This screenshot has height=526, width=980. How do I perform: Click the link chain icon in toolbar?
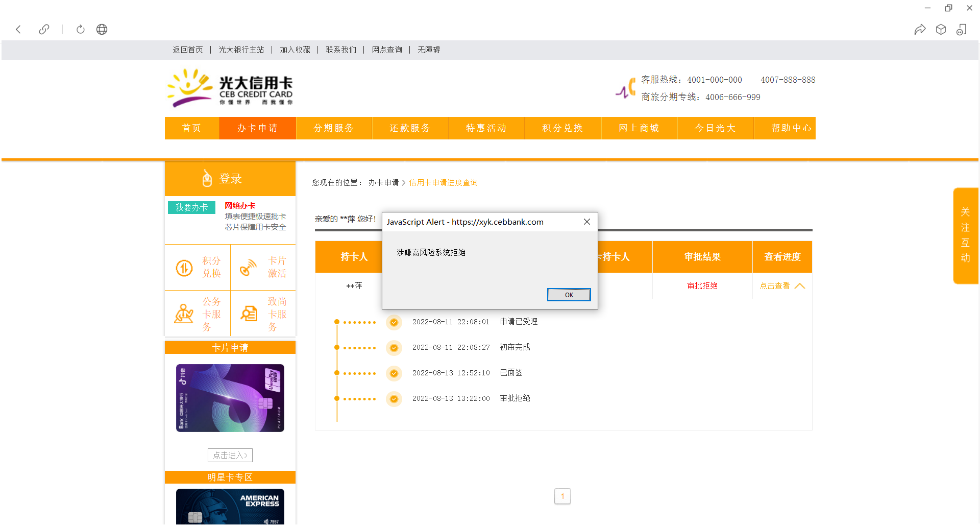[44, 29]
